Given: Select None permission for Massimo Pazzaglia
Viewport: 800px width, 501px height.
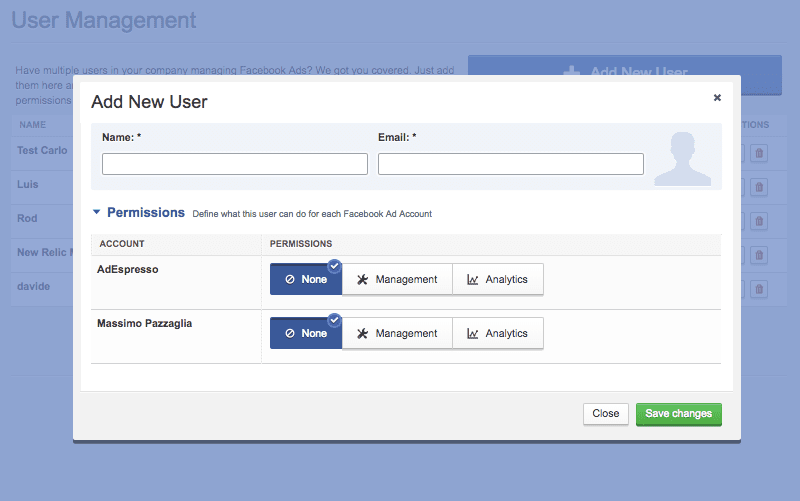Looking at the screenshot, I should tap(305, 334).
